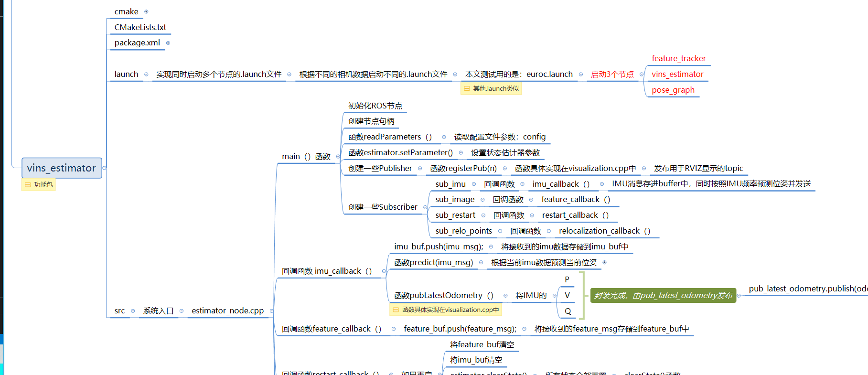The image size is (868, 375).
Task: Click the 根据不同的相机数据启动不同的.launch文件 node
Action: (373, 75)
